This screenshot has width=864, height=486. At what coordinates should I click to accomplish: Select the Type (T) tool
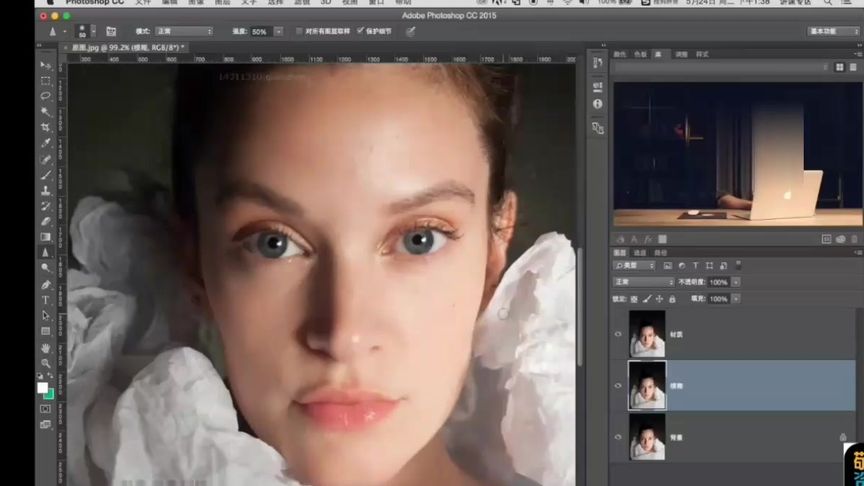(45, 300)
